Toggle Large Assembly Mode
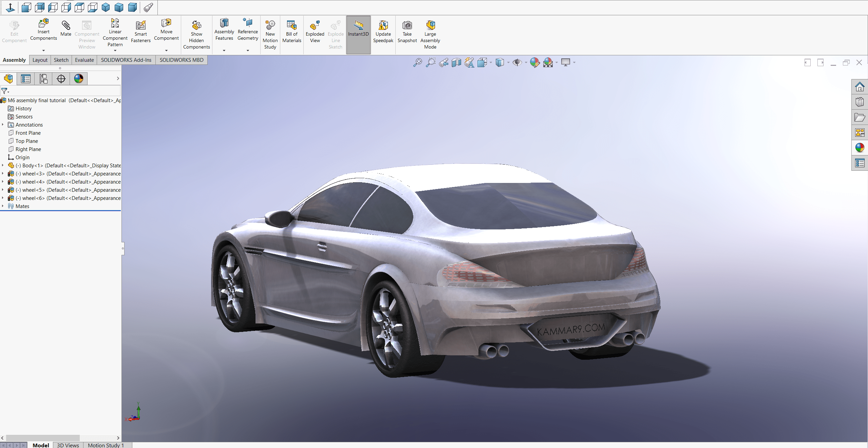This screenshot has height=448, width=868. click(x=430, y=35)
